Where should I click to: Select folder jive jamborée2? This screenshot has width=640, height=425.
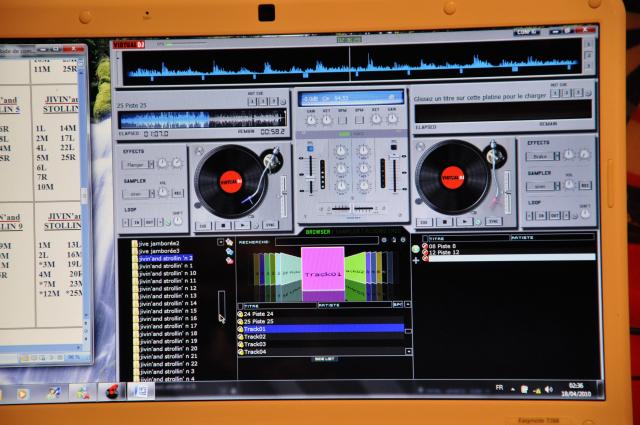159,243
